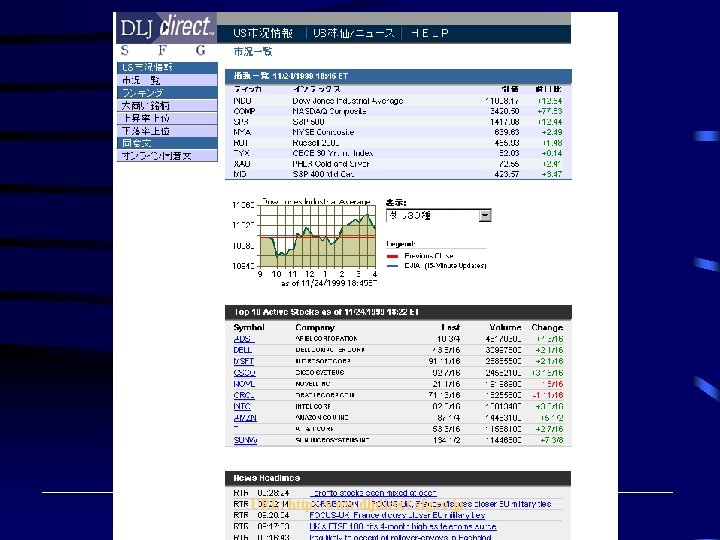Open the DELL stock symbol link
This screenshot has width=720, height=540.
[242, 350]
